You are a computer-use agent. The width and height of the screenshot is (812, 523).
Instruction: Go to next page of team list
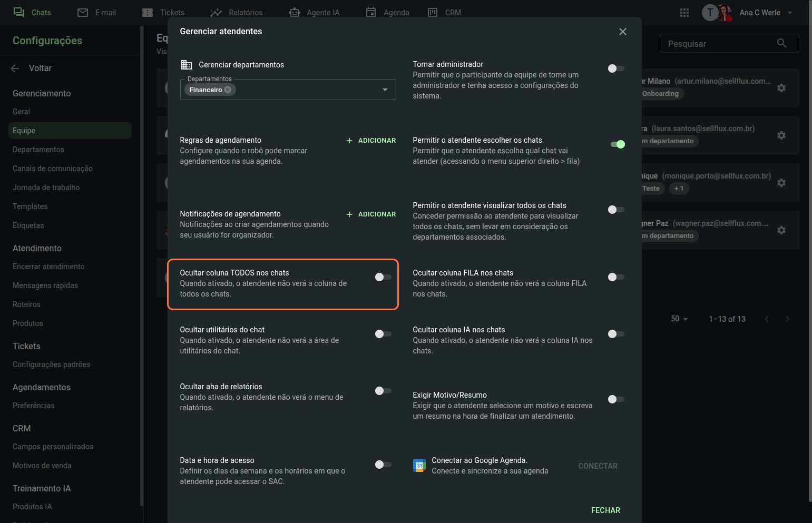[x=788, y=319]
